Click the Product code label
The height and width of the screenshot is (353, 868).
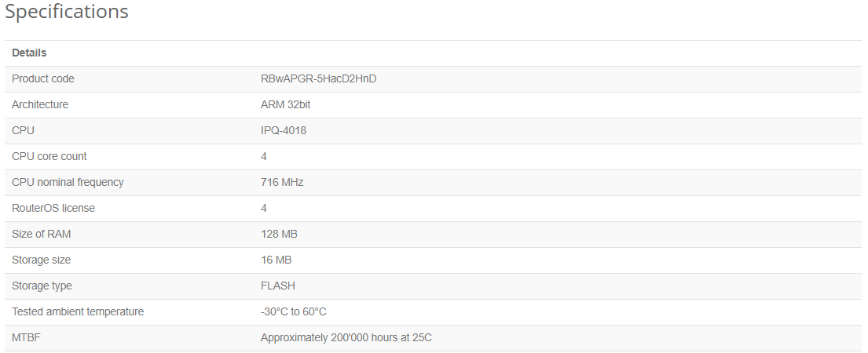42,79
